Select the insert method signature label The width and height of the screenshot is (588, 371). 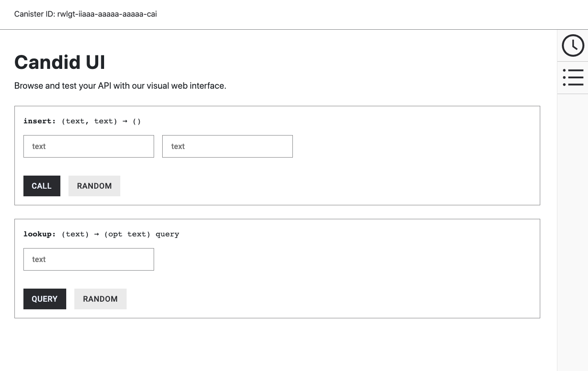coord(82,121)
